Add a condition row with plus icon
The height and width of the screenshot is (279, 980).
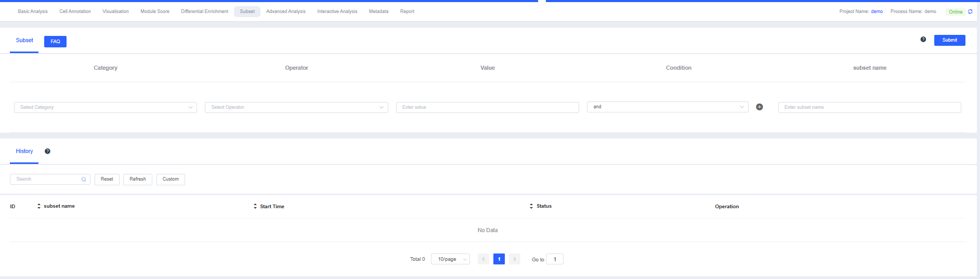click(760, 107)
